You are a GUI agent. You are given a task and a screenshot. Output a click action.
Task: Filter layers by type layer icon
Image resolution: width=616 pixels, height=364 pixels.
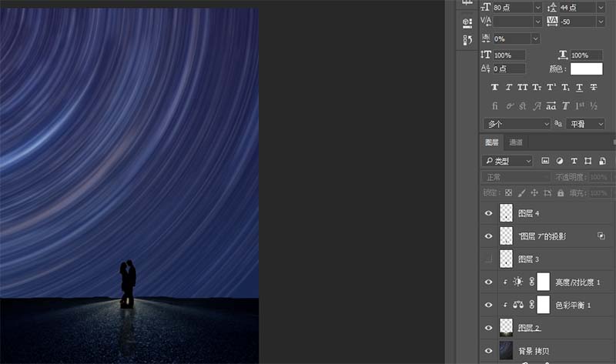(574, 161)
